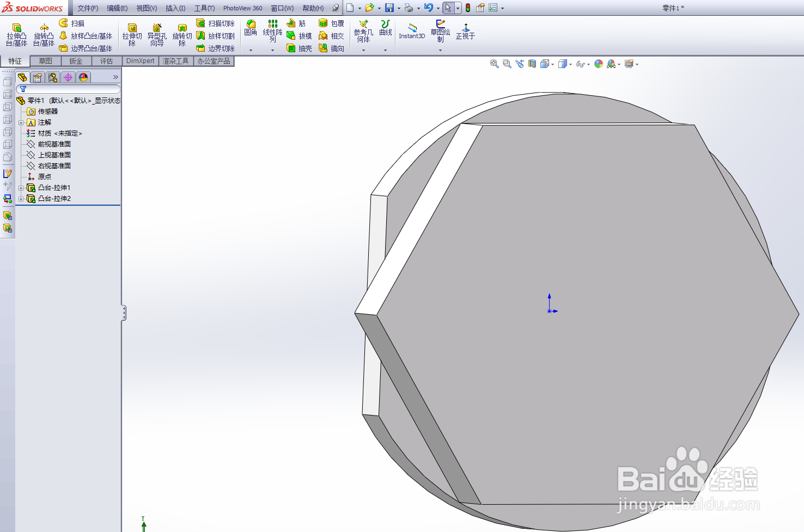Switch to the 办公室产品 tab
The image size is (804, 532).
pyautogui.click(x=214, y=61)
